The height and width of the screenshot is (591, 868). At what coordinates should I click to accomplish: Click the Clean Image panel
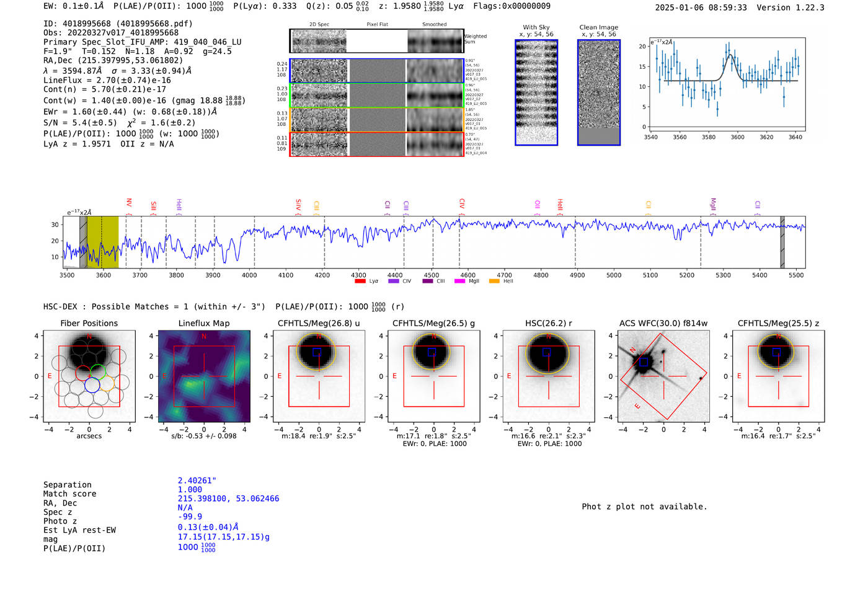[x=599, y=92]
